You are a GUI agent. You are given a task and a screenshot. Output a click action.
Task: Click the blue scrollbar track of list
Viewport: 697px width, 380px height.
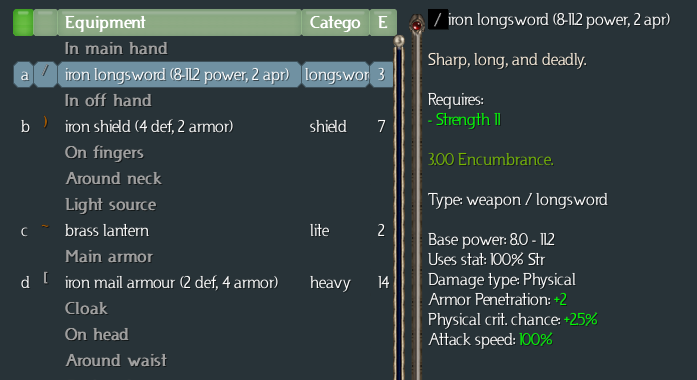pyautogui.click(x=399, y=213)
